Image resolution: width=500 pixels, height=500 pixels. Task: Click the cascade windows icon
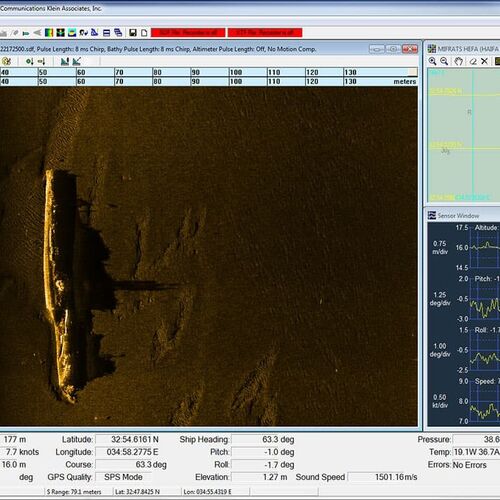[118, 33]
